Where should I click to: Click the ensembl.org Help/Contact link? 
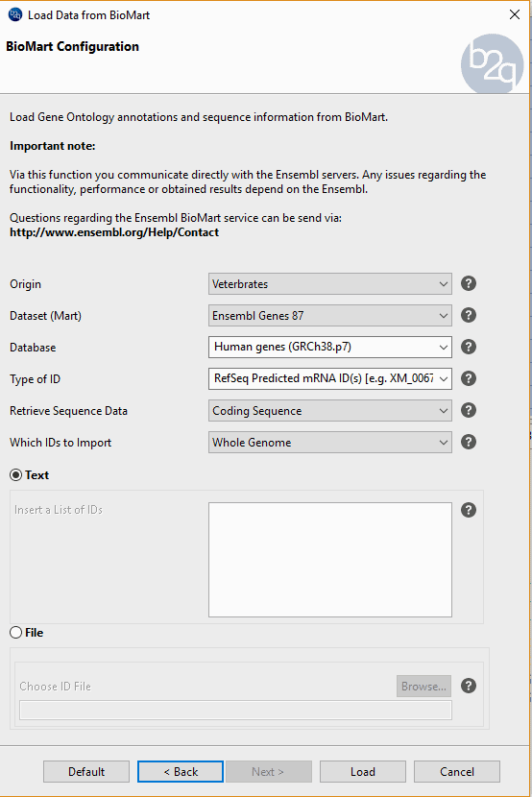coord(114,232)
